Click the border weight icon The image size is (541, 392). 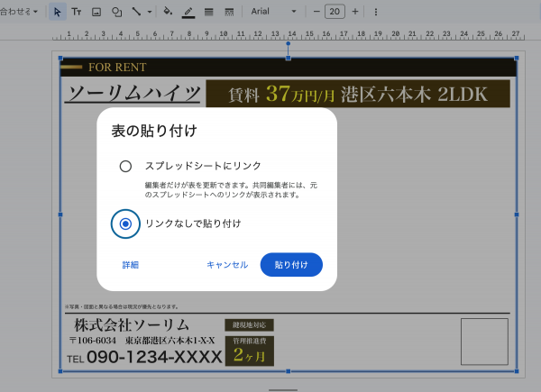tap(208, 12)
